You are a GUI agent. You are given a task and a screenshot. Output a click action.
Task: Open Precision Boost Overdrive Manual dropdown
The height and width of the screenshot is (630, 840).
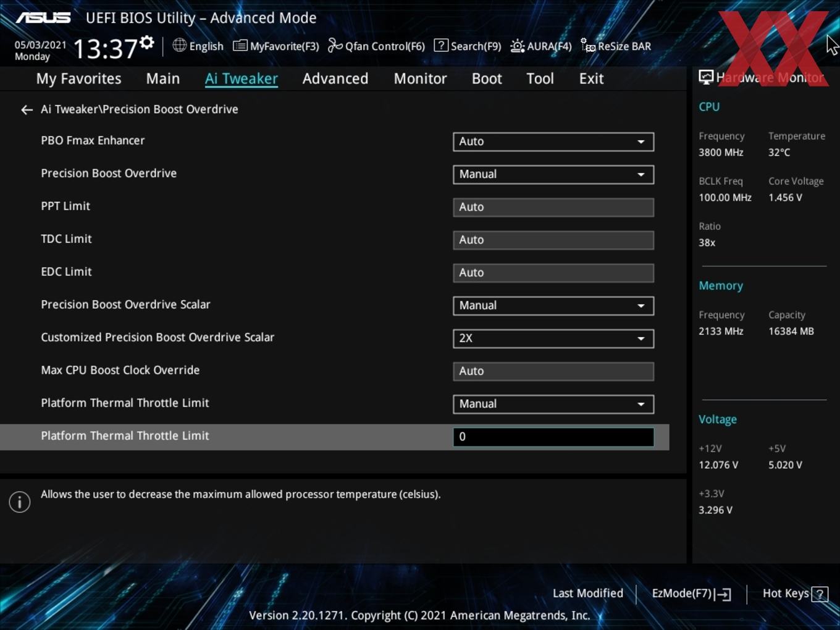pyautogui.click(x=553, y=174)
